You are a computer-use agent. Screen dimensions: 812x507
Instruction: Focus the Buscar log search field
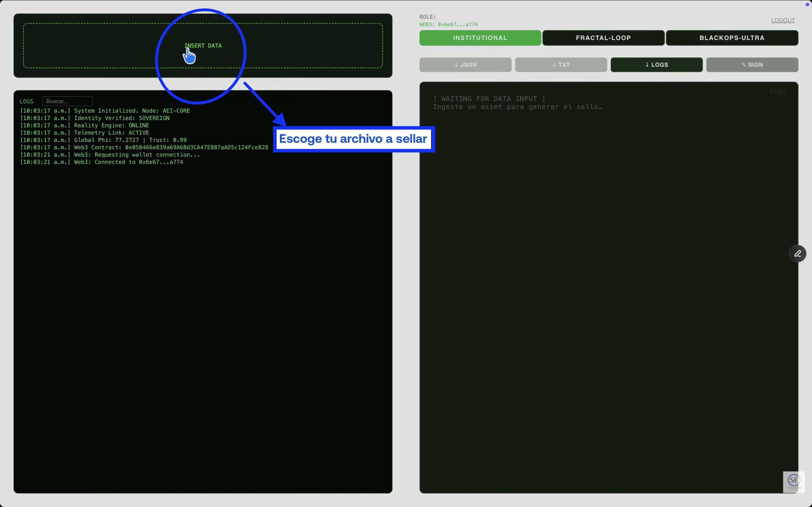click(x=67, y=101)
